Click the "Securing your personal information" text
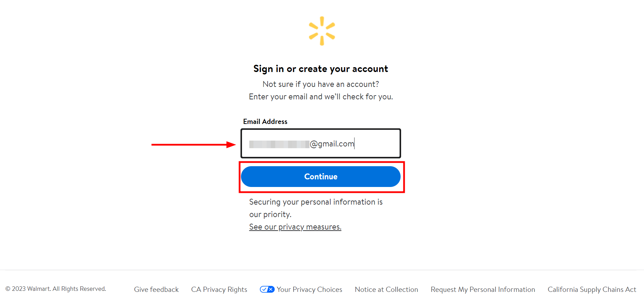The image size is (644, 295). click(315, 202)
